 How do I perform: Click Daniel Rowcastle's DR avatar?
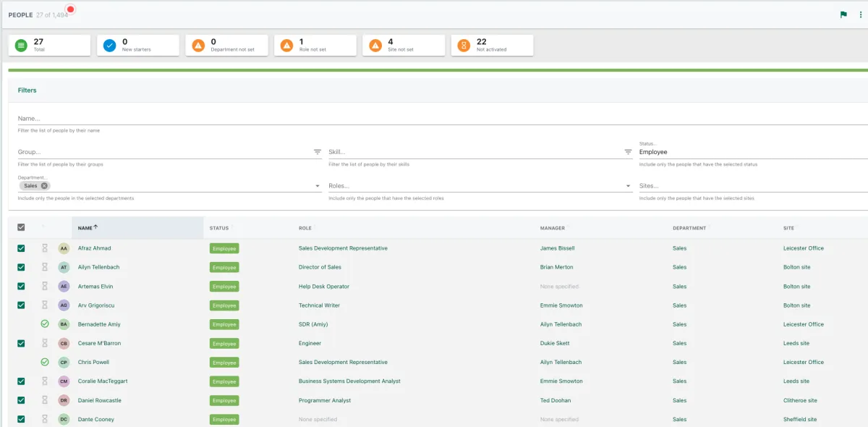(x=64, y=400)
